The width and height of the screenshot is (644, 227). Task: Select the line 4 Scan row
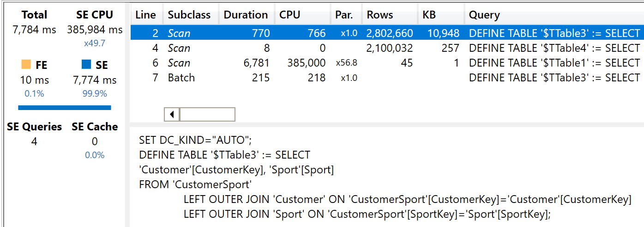point(387,48)
